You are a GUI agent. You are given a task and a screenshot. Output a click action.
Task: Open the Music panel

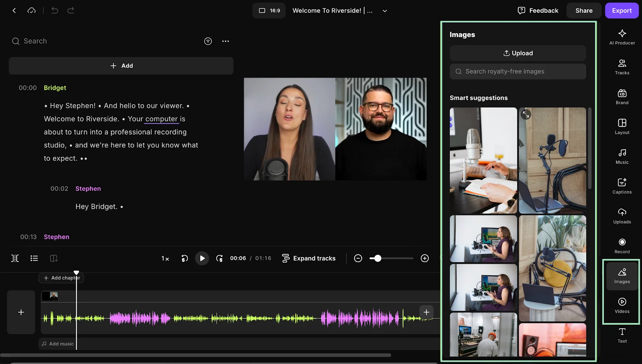pos(622,156)
